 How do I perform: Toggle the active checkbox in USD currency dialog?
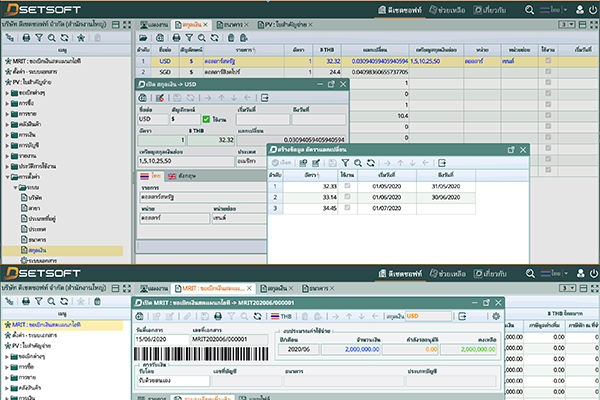point(207,120)
